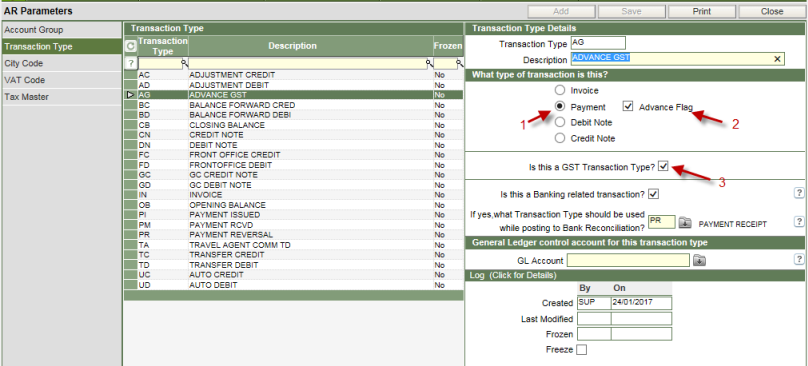The height and width of the screenshot is (366, 808).
Task: Select the FRONTOFFICE DEBIT row
Action: (x=294, y=165)
